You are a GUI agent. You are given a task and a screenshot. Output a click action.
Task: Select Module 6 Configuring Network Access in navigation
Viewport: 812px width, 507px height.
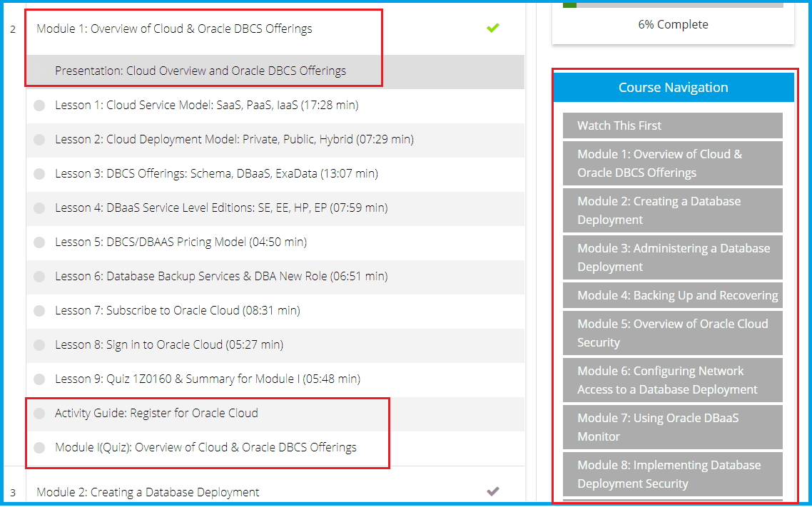coord(673,380)
